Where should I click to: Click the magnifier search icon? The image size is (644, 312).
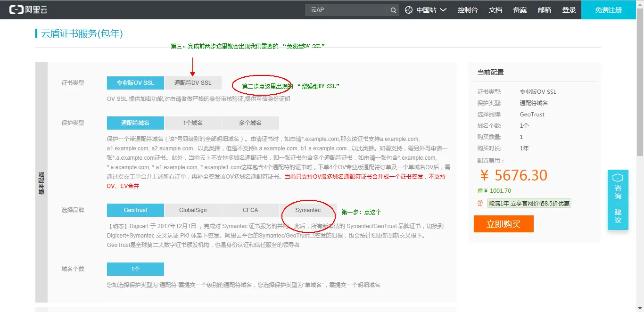tap(394, 9)
